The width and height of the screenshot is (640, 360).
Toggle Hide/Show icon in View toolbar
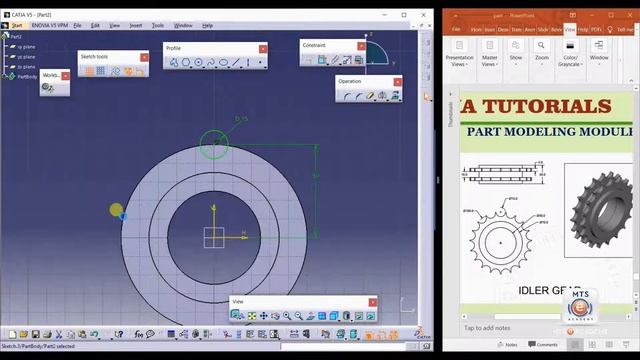tap(359, 316)
